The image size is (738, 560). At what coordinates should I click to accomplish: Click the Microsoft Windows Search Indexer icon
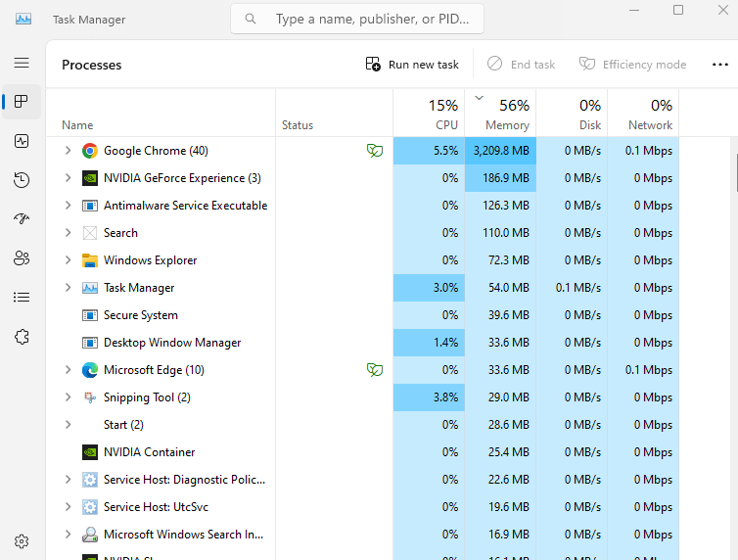pyautogui.click(x=90, y=535)
